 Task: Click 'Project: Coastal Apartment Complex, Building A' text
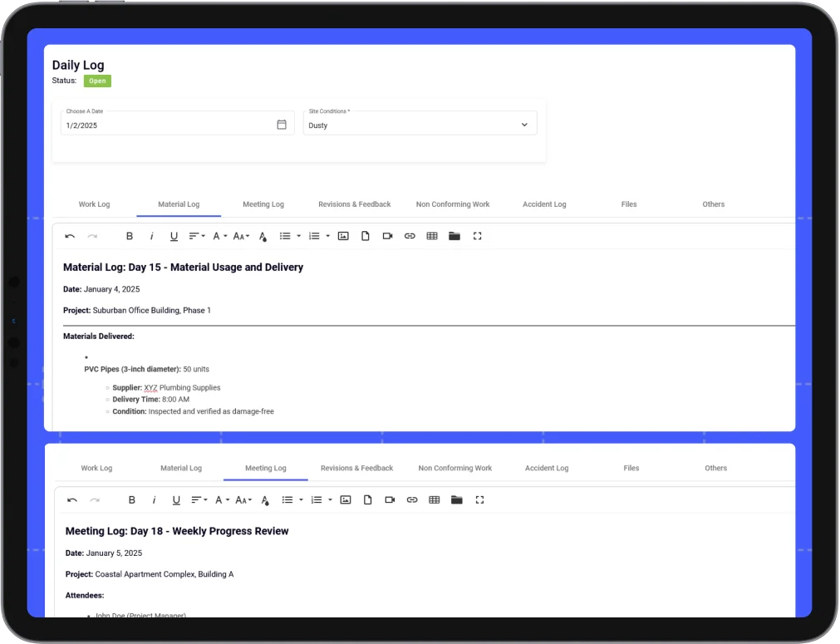click(x=150, y=574)
